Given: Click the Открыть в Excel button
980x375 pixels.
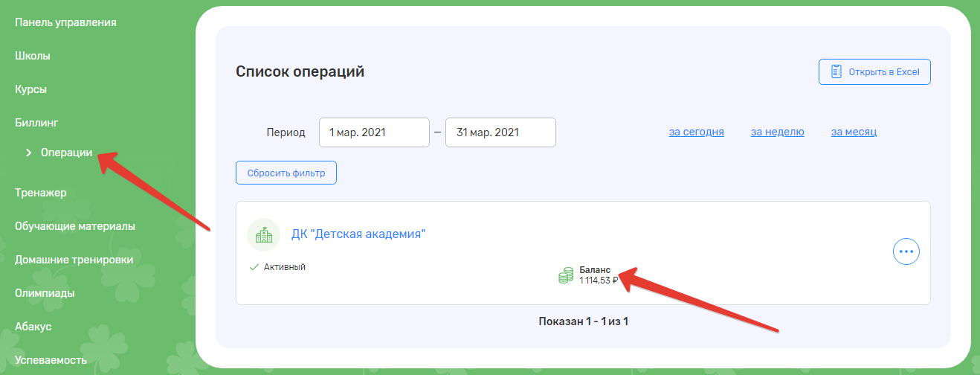Looking at the screenshot, I should pyautogui.click(x=874, y=72).
